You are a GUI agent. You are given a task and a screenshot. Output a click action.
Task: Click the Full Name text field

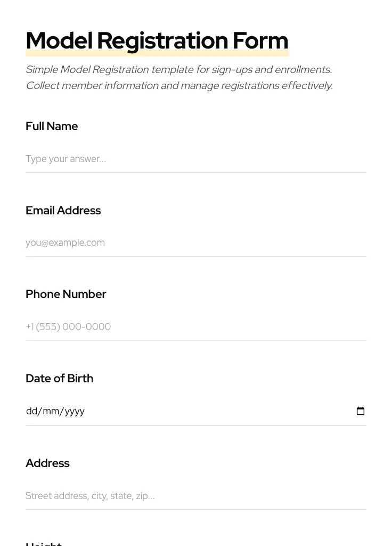(195, 159)
